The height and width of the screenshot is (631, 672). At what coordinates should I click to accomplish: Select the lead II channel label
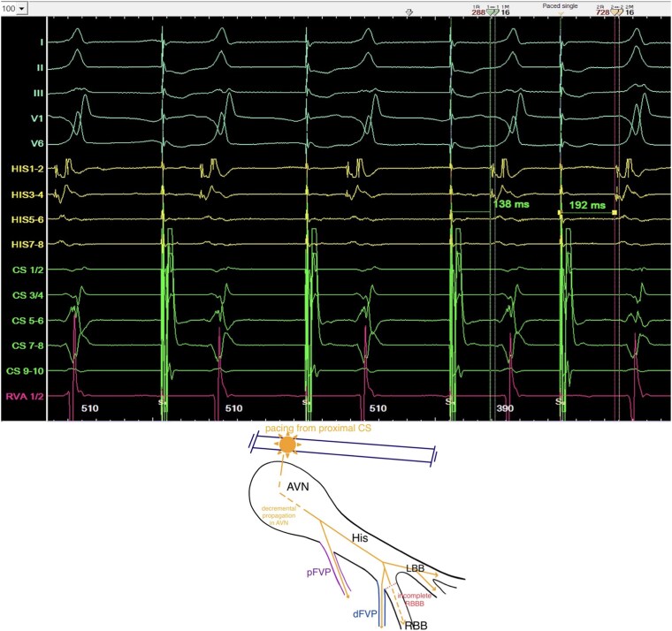(40, 68)
